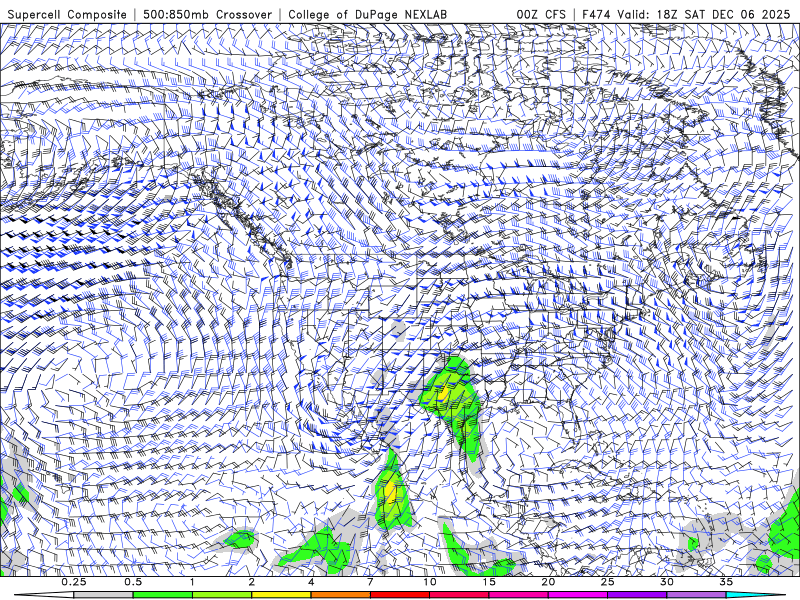This screenshot has width=800, height=600.
Task: Click the 'Supercell Composite' title text
Action: 67,14
